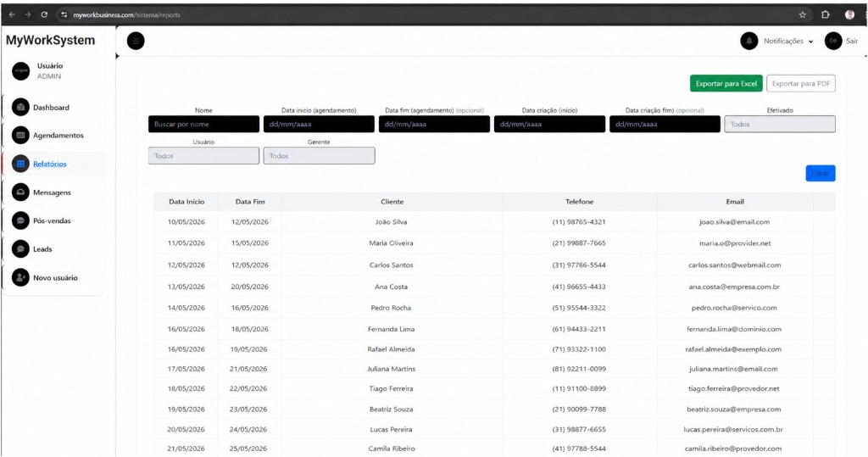The width and height of the screenshot is (868, 457).
Task: Open Mensagens menu item
Action: (x=52, y=192)
